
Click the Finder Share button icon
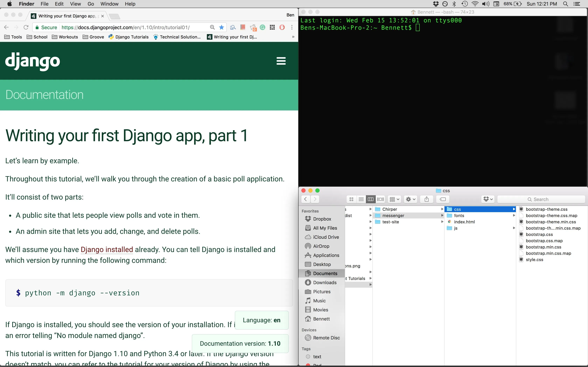(x=426, y=199)
